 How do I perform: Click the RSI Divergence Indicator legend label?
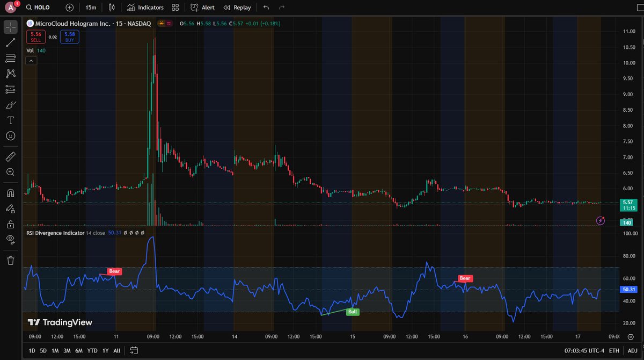tap(56, 233)
